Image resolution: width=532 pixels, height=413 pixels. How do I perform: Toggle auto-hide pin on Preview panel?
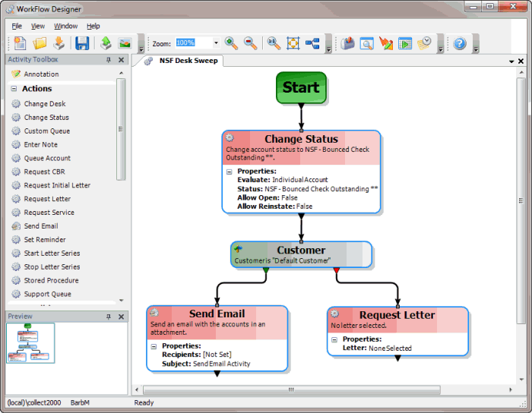(x=109, y=316)
